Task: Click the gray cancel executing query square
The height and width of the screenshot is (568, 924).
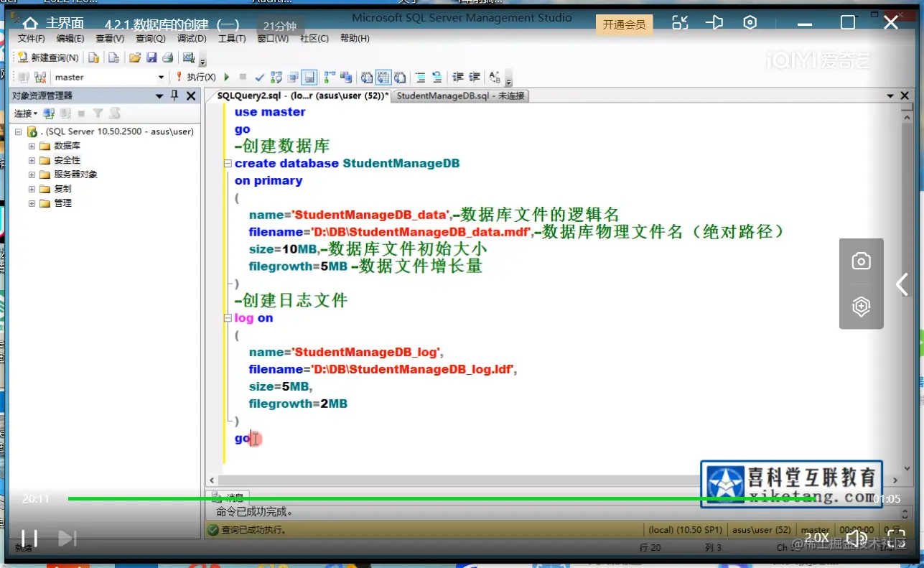Action: click(x=243, y=77)
